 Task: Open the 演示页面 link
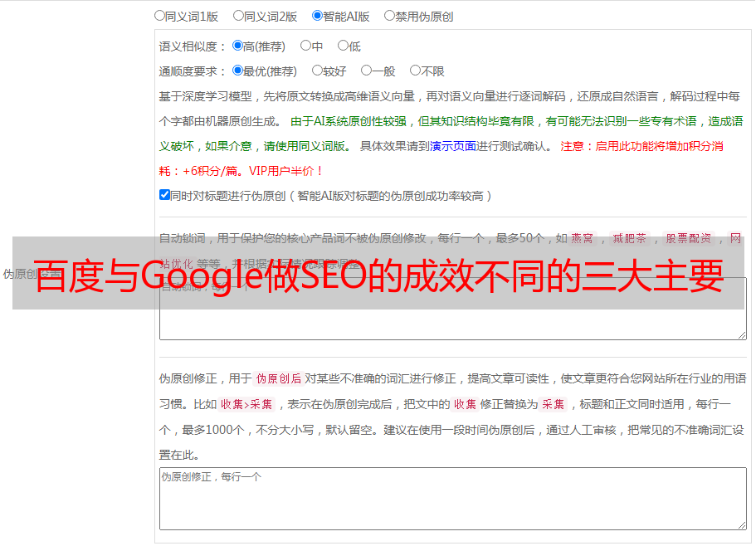pyautogui.click(x=453, y=146)
